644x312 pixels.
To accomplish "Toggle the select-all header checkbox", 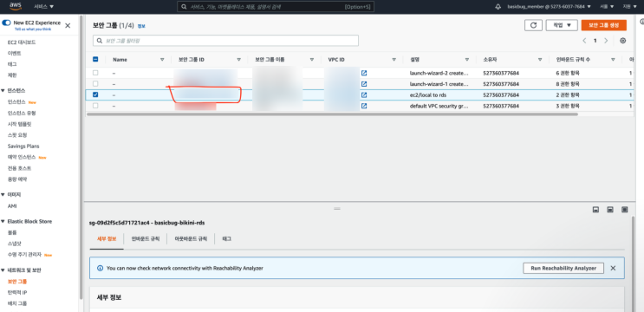I will point(95,60).
